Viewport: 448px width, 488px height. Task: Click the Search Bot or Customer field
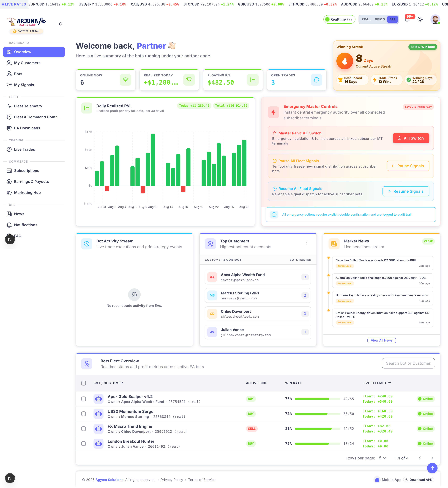[x=408, y=364]
